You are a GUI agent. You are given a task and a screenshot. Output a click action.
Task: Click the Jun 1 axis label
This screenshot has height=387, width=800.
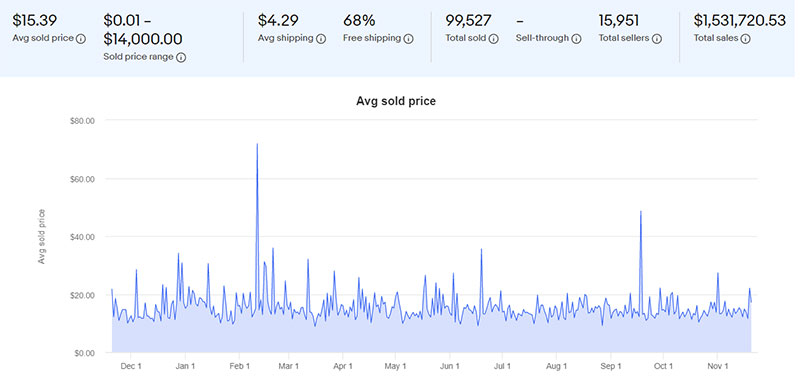click(x=449, y=366)
